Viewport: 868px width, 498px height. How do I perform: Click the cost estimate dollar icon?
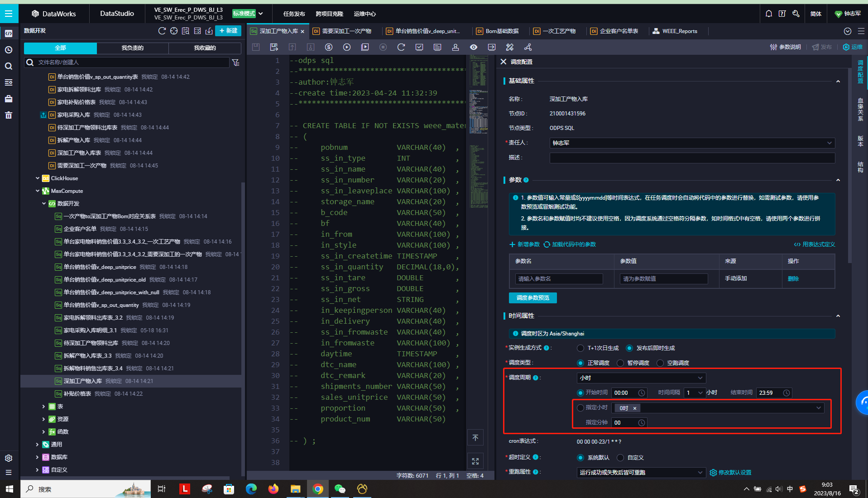(329, 47)
